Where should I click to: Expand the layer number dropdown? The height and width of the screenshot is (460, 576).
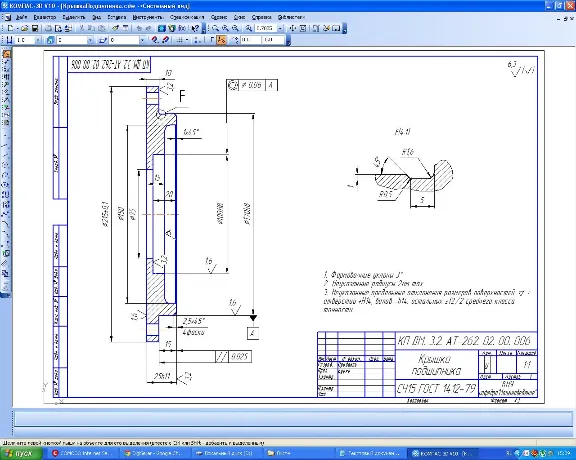click(142, 40)
